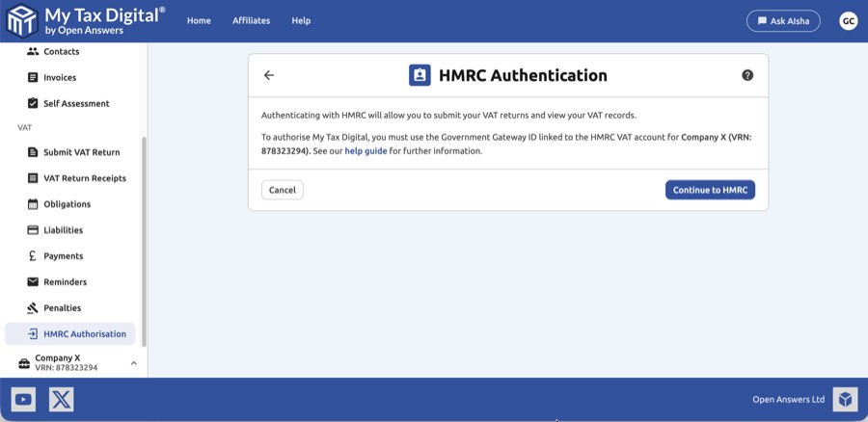Click the Self Assessment clipboard icon
Viewport: 868px width, 422px height.
click(x=33, y=103)
